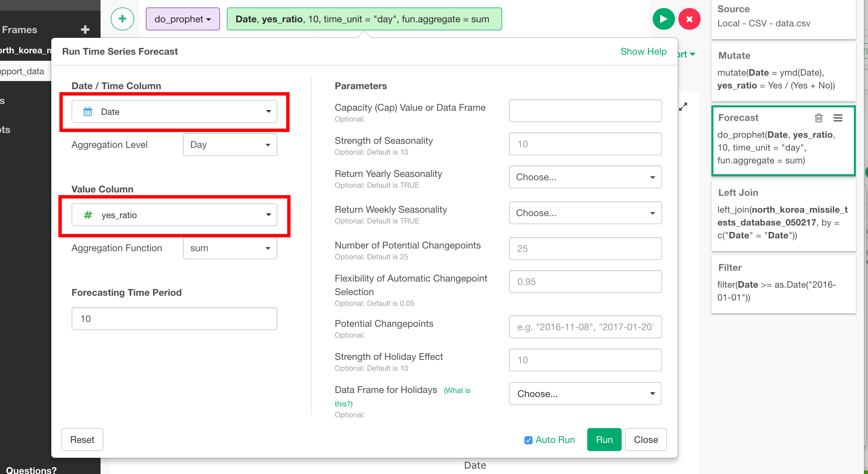Click the Close button
Image resolution: width=868 pixels, height=474 pixels.
pyautogui.click(x=646, y=440)
